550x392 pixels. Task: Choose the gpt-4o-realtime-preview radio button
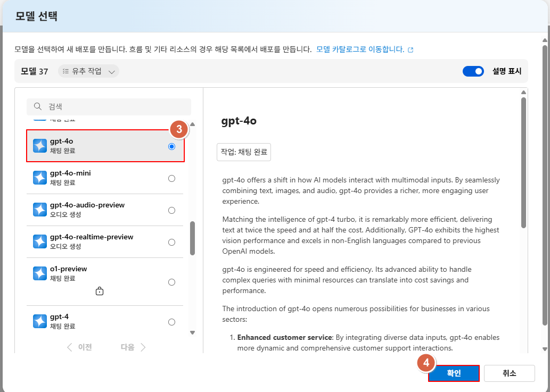[171, 242]
